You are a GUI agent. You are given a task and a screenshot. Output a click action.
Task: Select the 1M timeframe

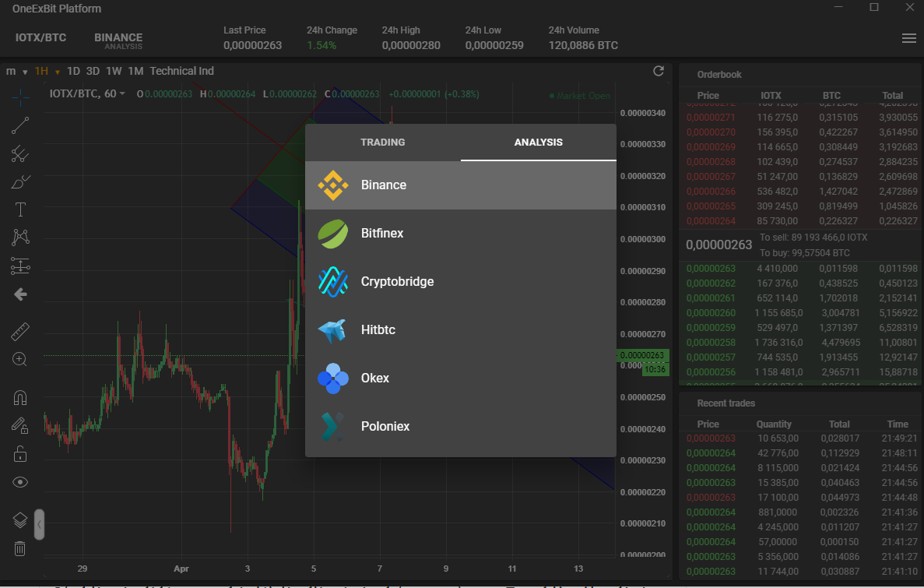[x=135, y=71]
